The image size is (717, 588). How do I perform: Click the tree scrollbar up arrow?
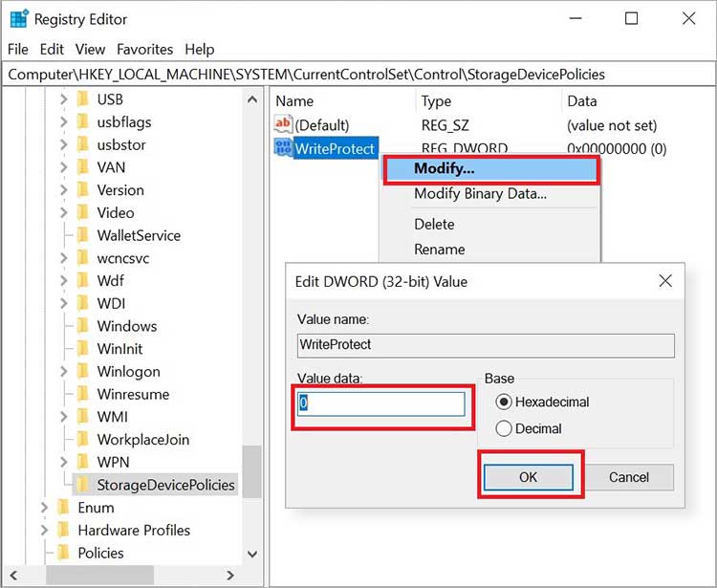click(x=252, y=99)
